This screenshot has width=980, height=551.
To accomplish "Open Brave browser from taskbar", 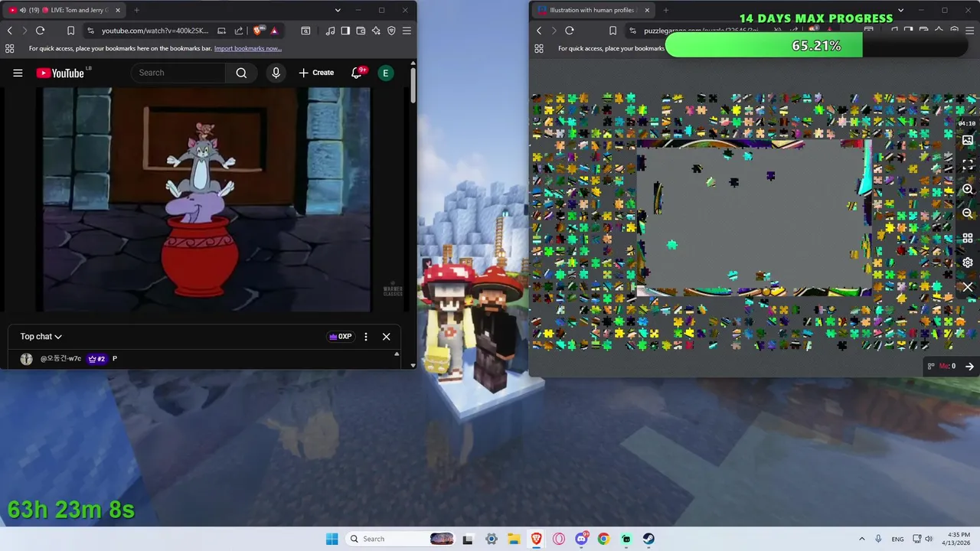I will pos(536,539).
